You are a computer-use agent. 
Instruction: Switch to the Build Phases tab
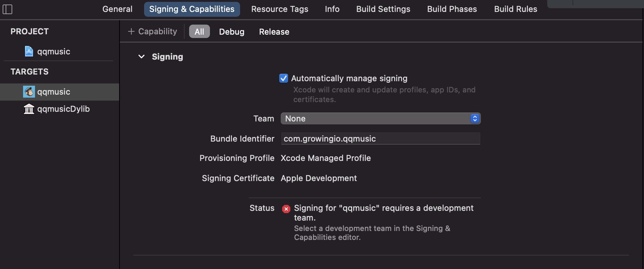pyautogui.click(x=452, y=9)
